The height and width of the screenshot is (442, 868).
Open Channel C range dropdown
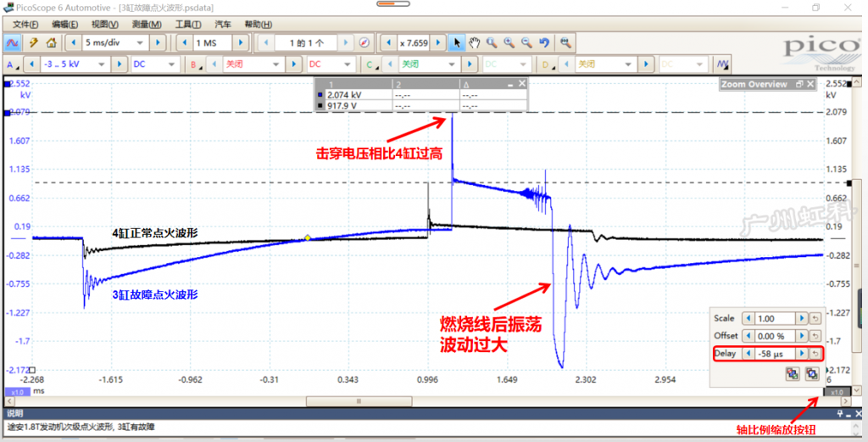453,64
